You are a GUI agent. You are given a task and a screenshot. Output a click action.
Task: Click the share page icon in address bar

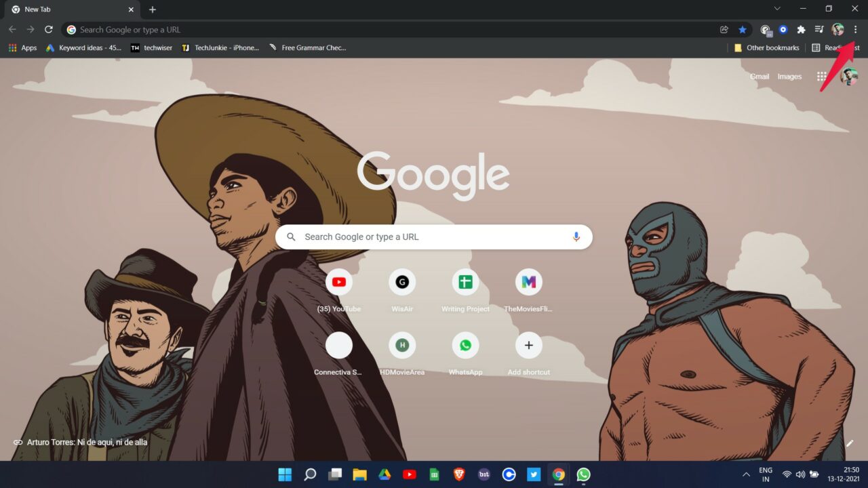[x=724, y=30]
